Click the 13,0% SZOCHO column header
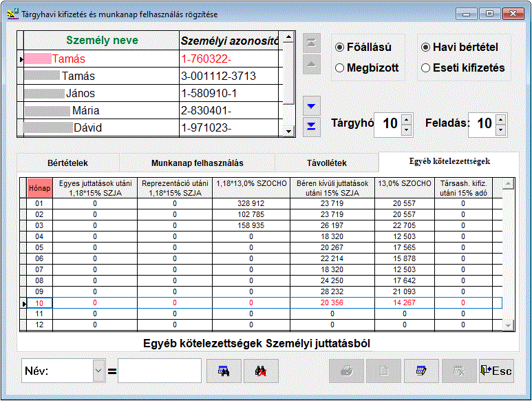Screen dimensions: 532x401 (x=405, y=188)
